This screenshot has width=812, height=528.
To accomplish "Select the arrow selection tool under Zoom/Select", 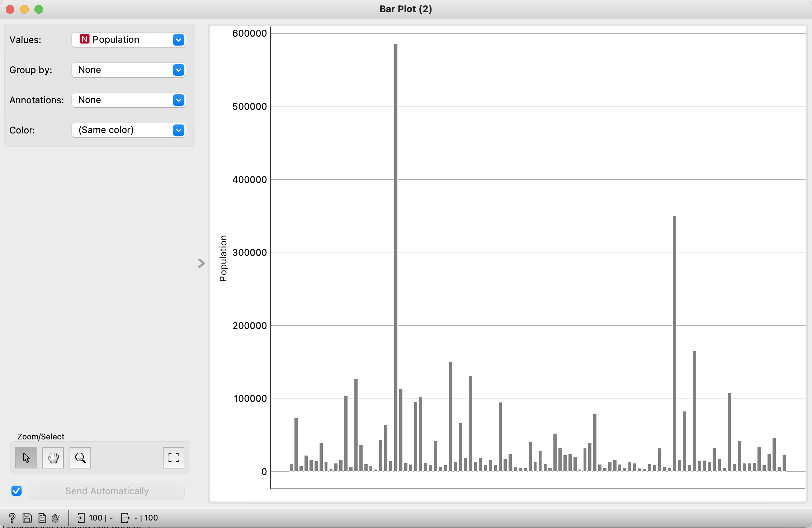I will point(25,458).
